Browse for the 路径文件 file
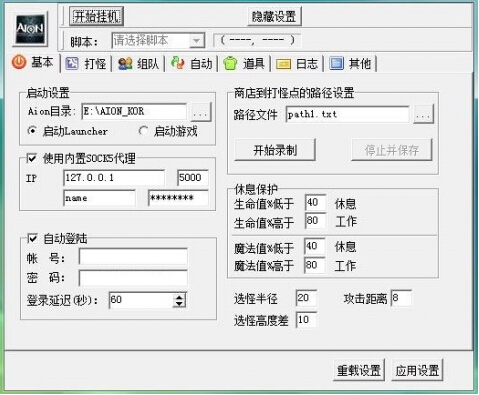This screenshot has height=395, width=479. [x=424, y=114]
